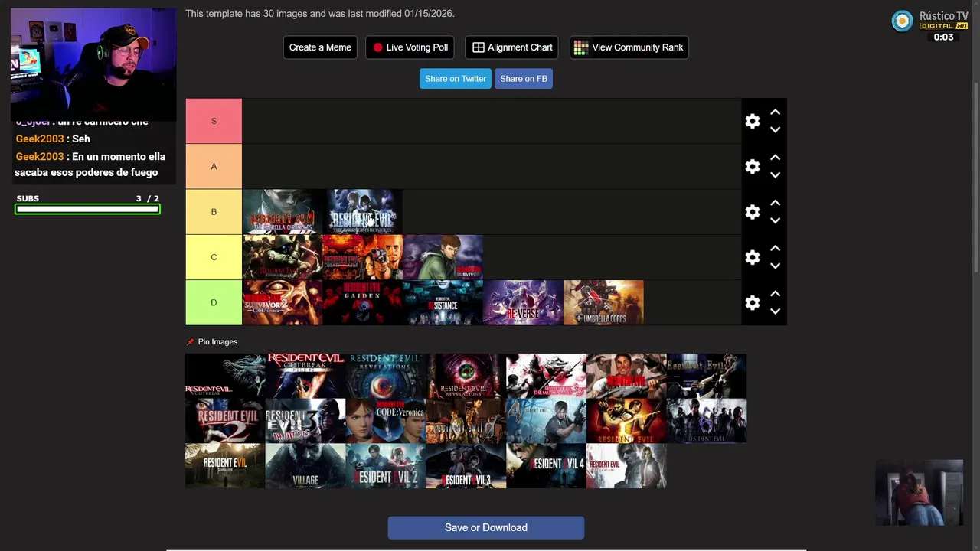The height and width of the screenshot is (551, 980).
Task: Open settings gear for D tier row
Action: pos(753,302)
